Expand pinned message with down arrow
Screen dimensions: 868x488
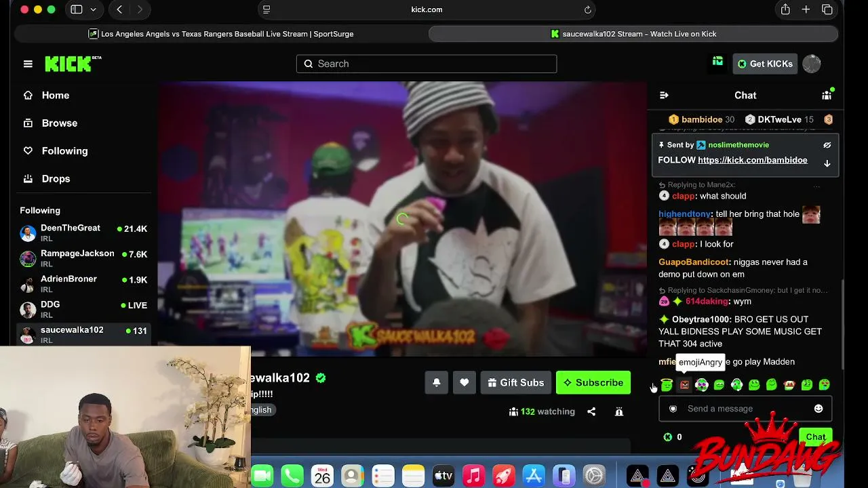827,163
